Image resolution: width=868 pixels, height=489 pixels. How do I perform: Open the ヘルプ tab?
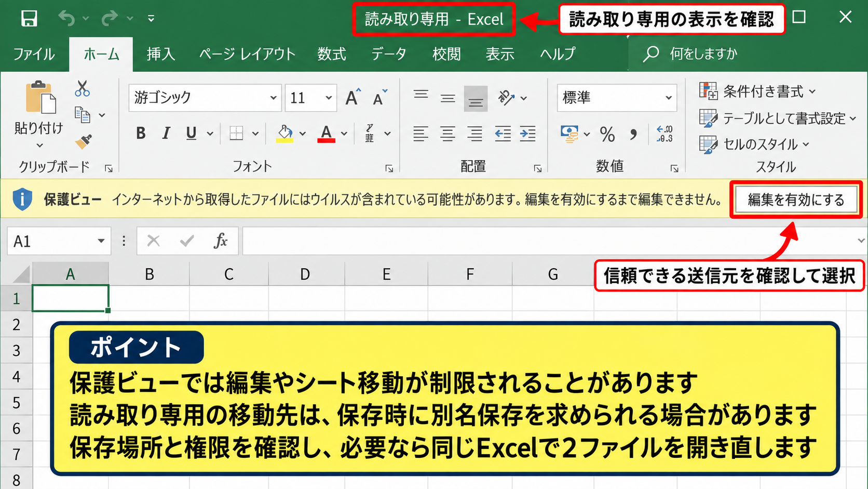[558, 54]
